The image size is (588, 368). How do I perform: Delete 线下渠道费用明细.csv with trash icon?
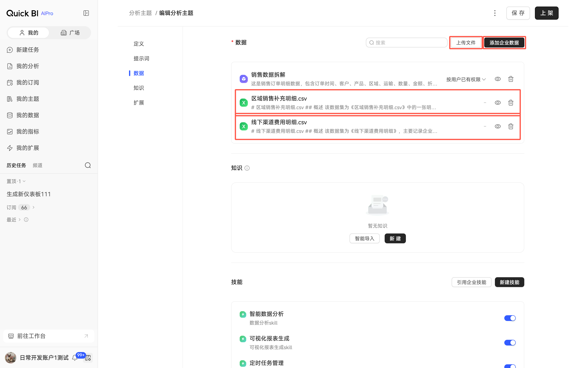click(x=511, y=126)
